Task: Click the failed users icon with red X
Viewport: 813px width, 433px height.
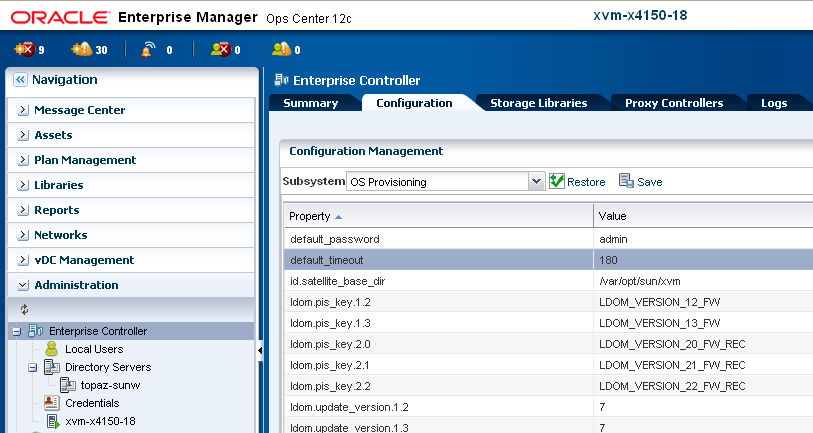Action: (x=220, y=49)
